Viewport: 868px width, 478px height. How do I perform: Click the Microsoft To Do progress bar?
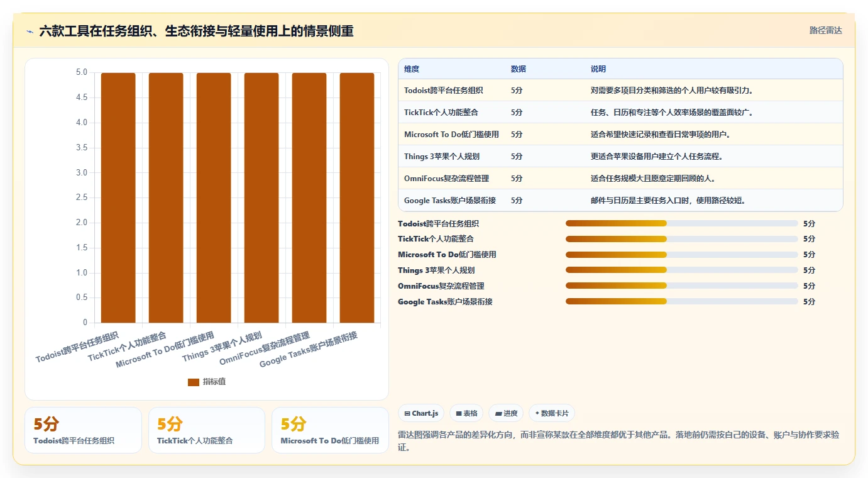tap(681, 255)
